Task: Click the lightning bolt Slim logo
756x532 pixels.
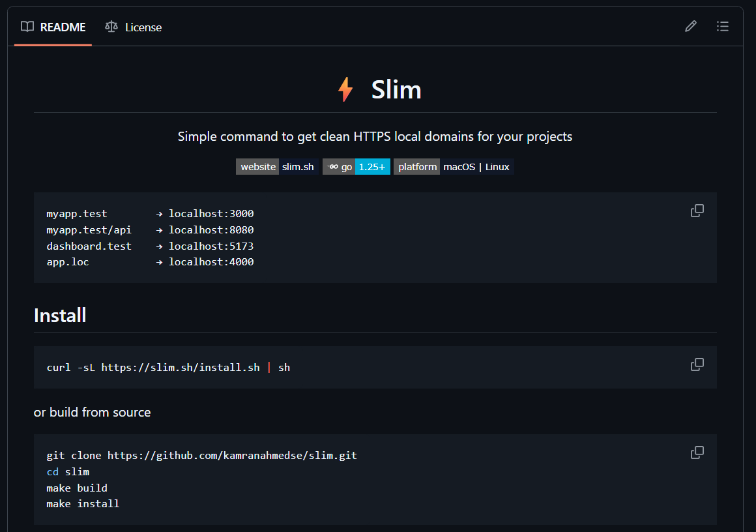Action: click(x=345, y=89)
